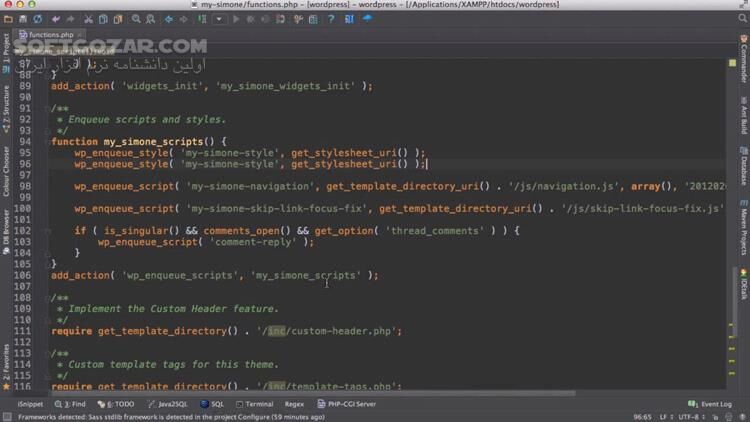Navigate back using the left arrow icon
This screenshot has width=750, height=422.
(x=168, y=19)
